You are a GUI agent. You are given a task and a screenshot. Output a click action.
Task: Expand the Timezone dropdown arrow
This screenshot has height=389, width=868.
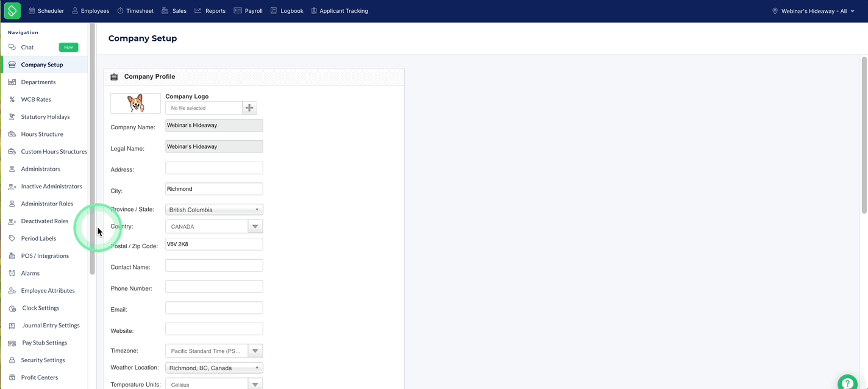pos(255,351)
